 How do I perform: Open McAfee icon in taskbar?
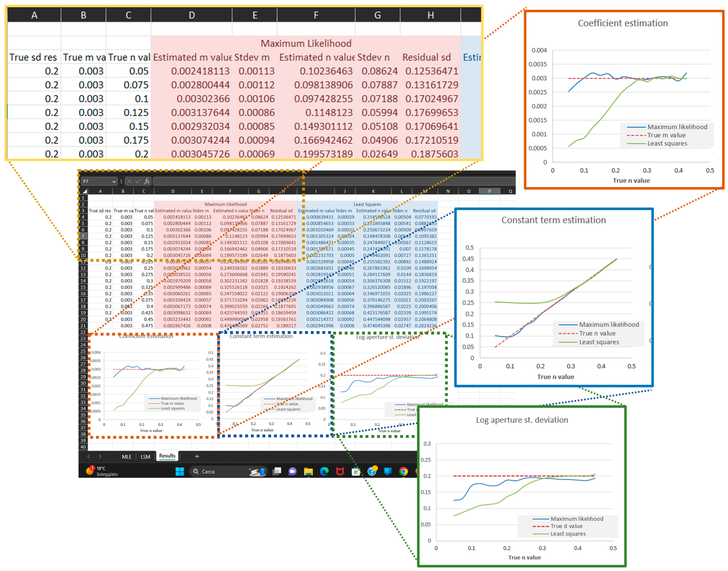pos(340,471)
